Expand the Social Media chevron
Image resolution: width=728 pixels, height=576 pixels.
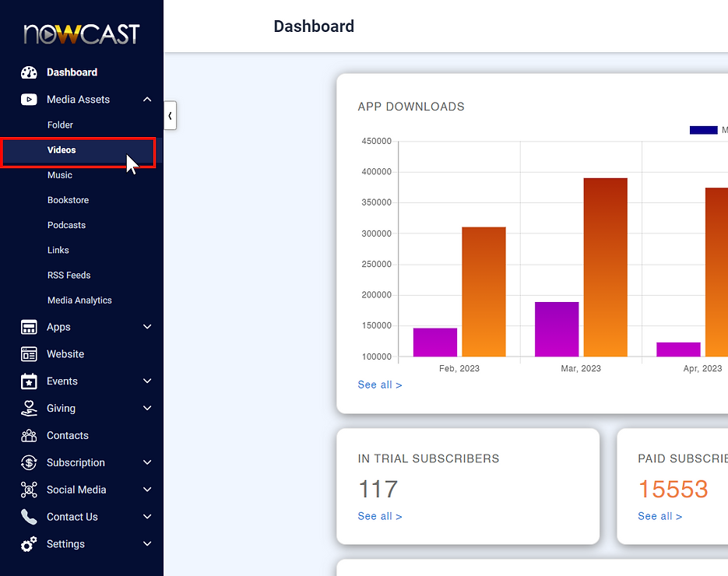(x=147, y=490)
